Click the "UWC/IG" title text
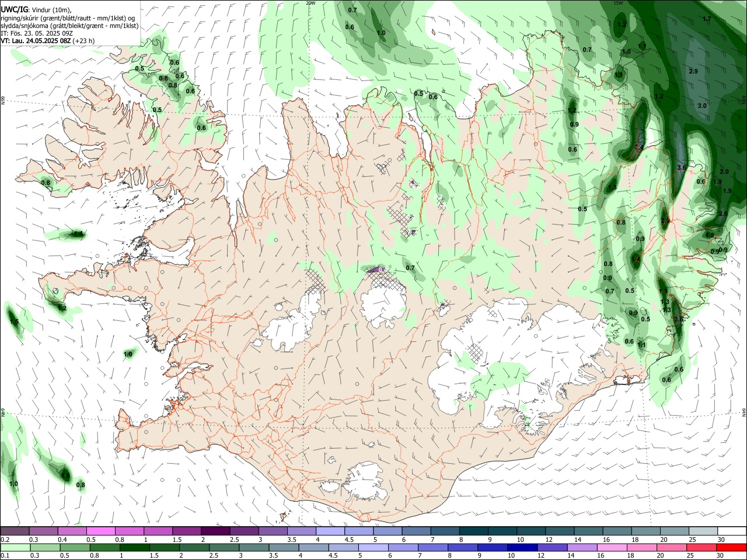Viewport: 747px width, 560px height. [14, 9]
